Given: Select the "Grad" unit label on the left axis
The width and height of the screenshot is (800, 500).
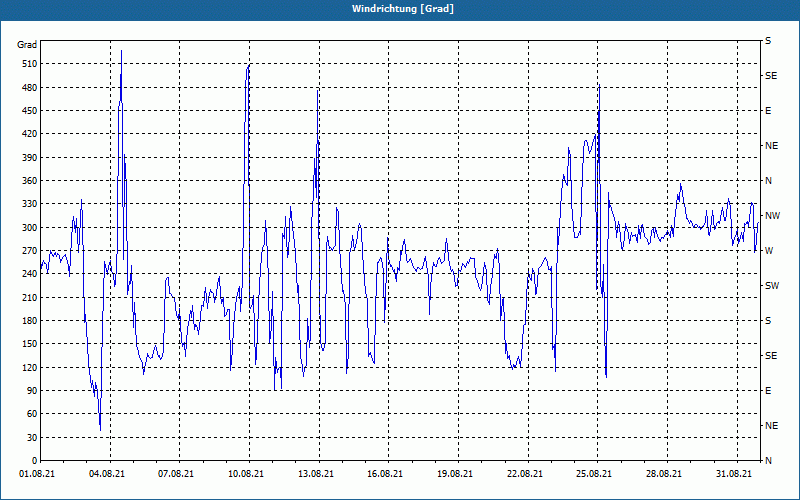Looking at the screenshot, I should point(27,45).
